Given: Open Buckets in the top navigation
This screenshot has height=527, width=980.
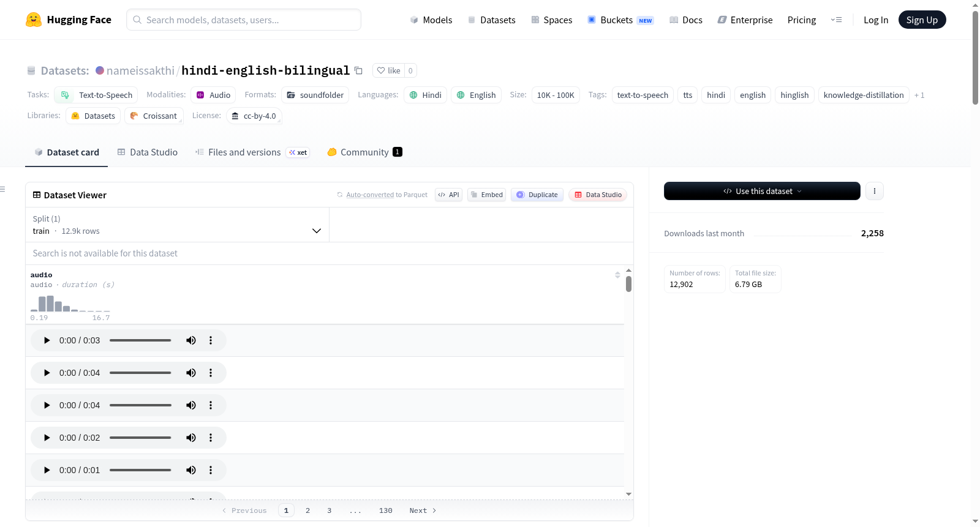Looking at the screenshot, I should pyautogui.click(x=620, y=20).
